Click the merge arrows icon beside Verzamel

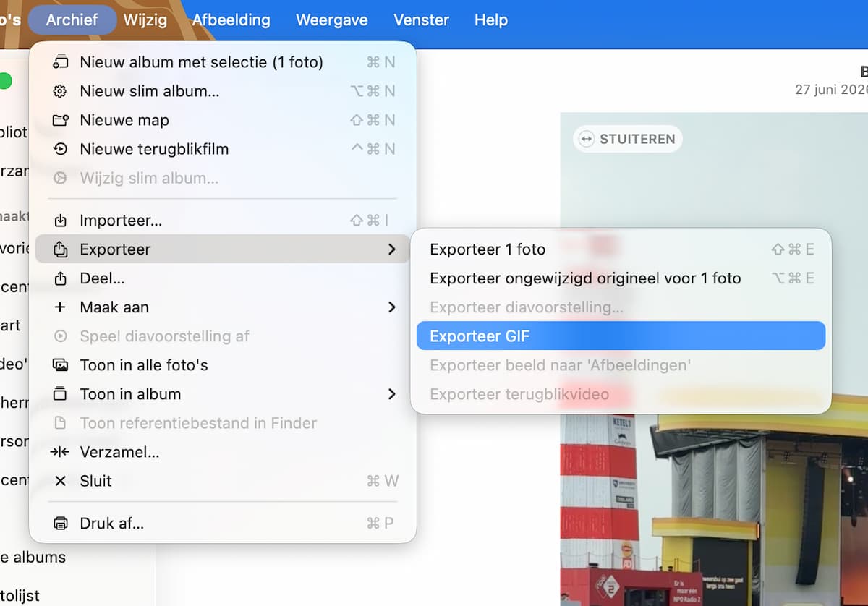pyautogui.click(x=60, y=453)
